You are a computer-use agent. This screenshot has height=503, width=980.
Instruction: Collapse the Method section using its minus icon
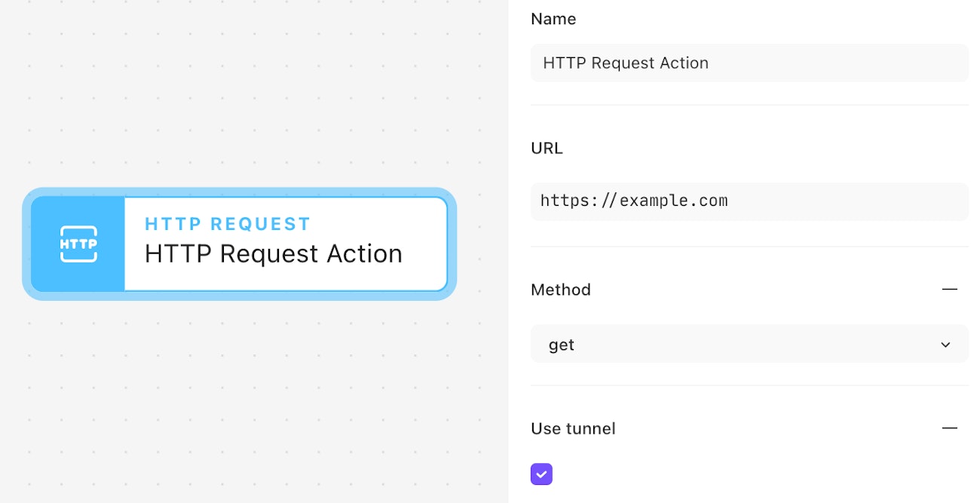click(949, 290)
